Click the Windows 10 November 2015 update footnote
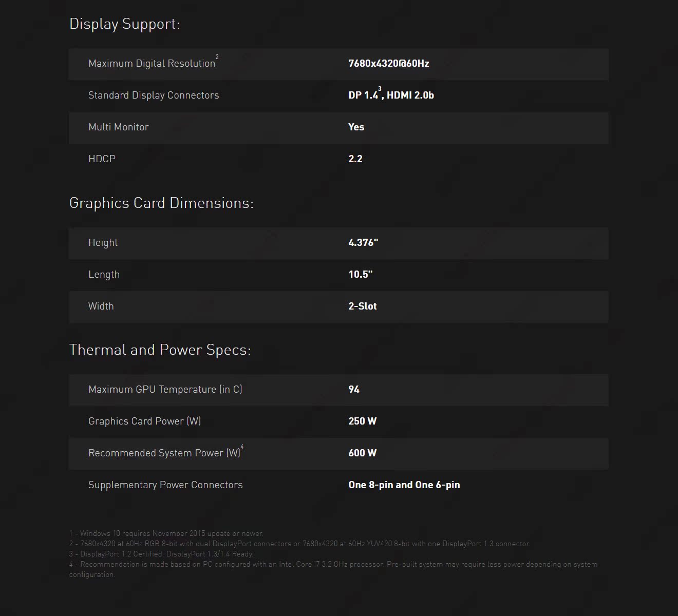This screenshot has height=616, width=678. pyautogui.click(x=166, y=533)
